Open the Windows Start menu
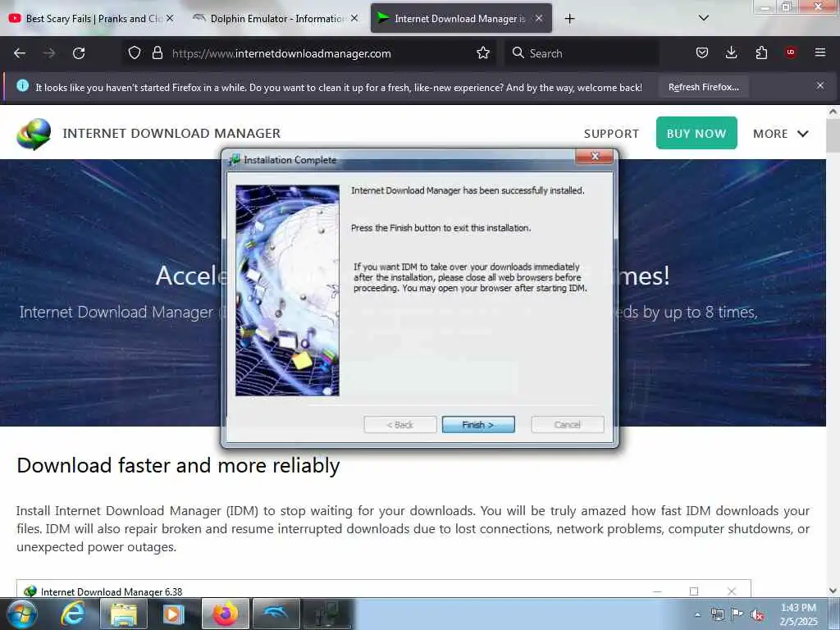The width and height of the screenshot is (840, 630). [x=22, y=614]
